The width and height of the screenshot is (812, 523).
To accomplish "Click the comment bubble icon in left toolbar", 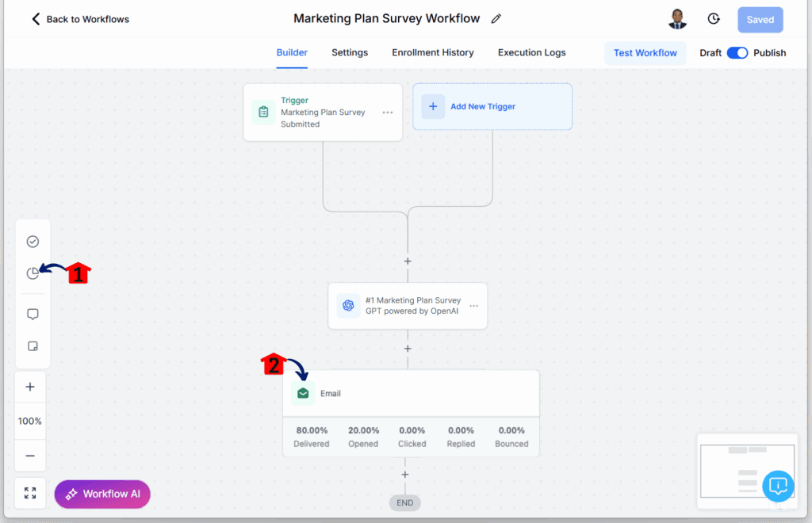I will (x=33, y=315).
